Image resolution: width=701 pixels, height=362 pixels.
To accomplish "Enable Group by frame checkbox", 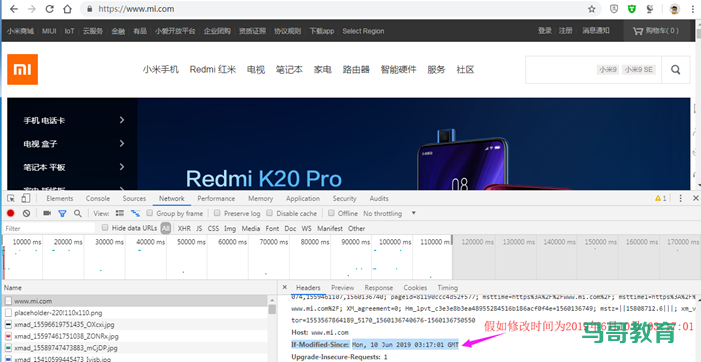I will point(150,213).
